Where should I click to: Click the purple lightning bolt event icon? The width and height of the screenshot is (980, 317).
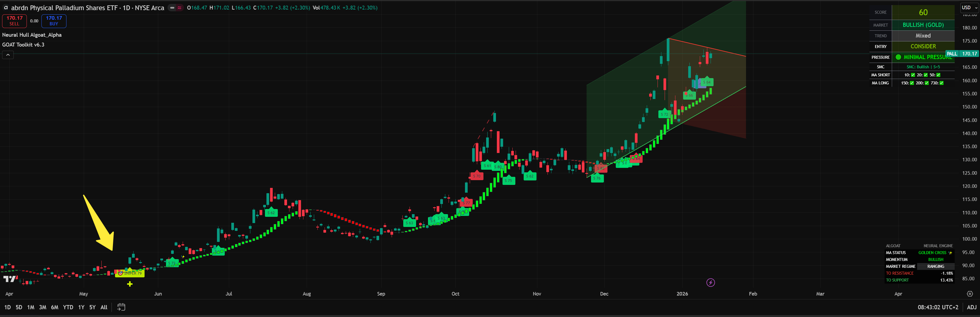click(710, 282)
